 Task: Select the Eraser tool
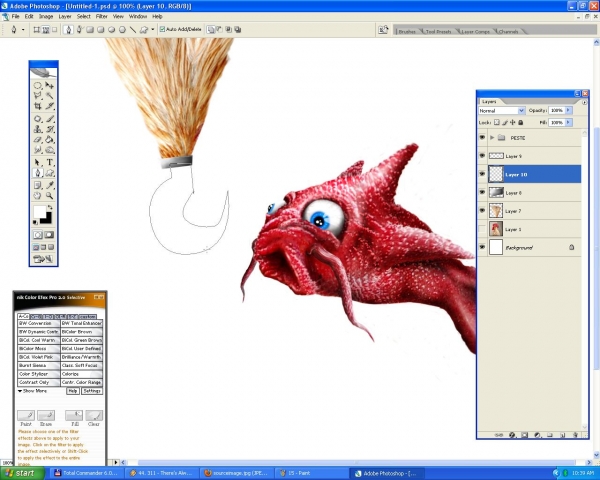(x=38, y=140)
